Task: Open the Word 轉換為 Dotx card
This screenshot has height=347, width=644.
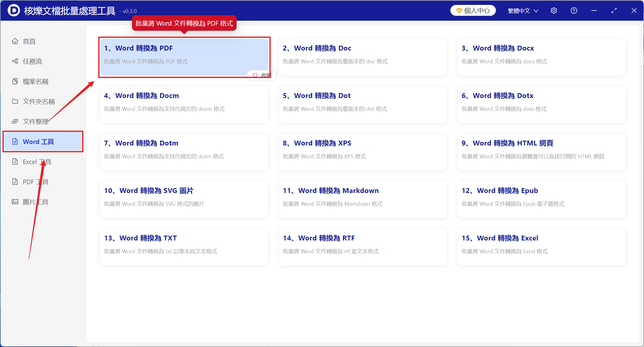Action: (542, 105)
